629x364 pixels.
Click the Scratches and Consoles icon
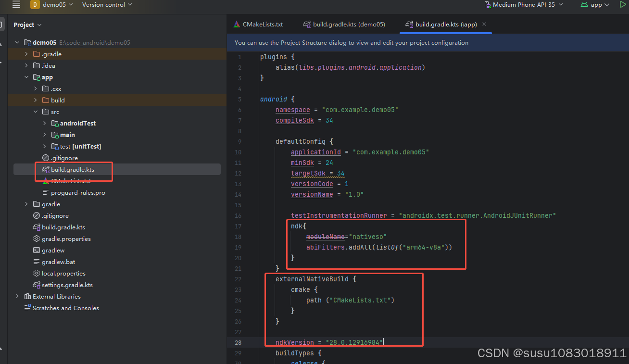[28, 308]
